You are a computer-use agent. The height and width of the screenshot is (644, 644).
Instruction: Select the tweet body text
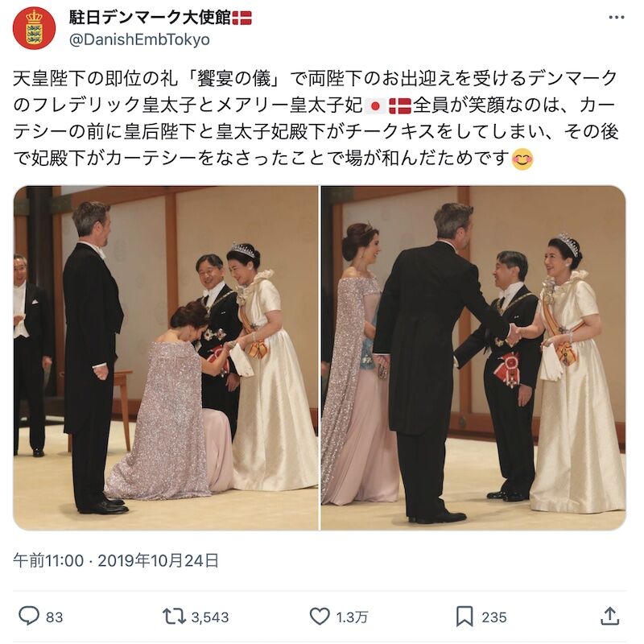click(316, 118)
